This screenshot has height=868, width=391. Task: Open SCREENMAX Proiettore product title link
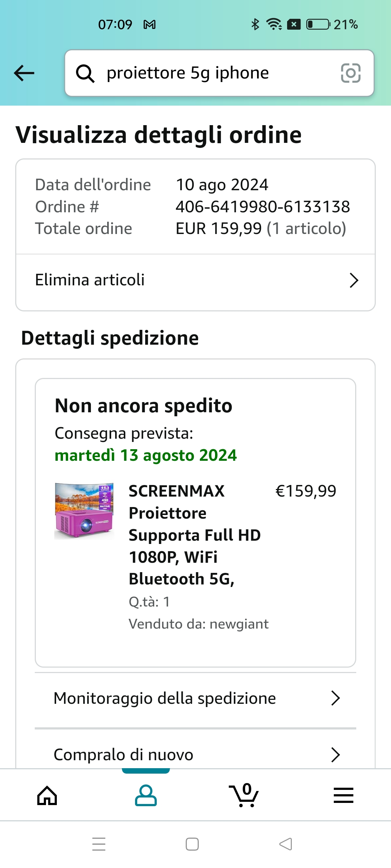click(x=194, y=535)
